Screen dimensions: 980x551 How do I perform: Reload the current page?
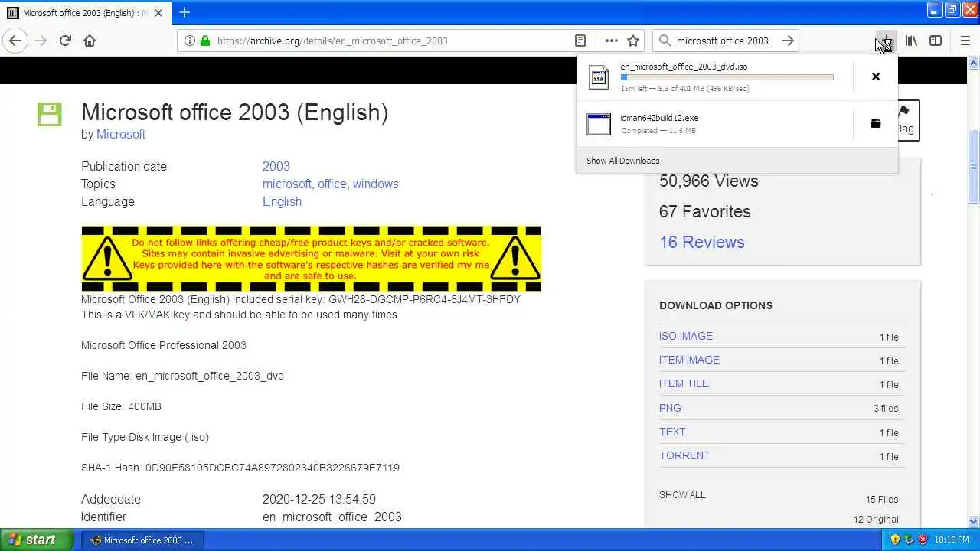[x=65, y=41]
